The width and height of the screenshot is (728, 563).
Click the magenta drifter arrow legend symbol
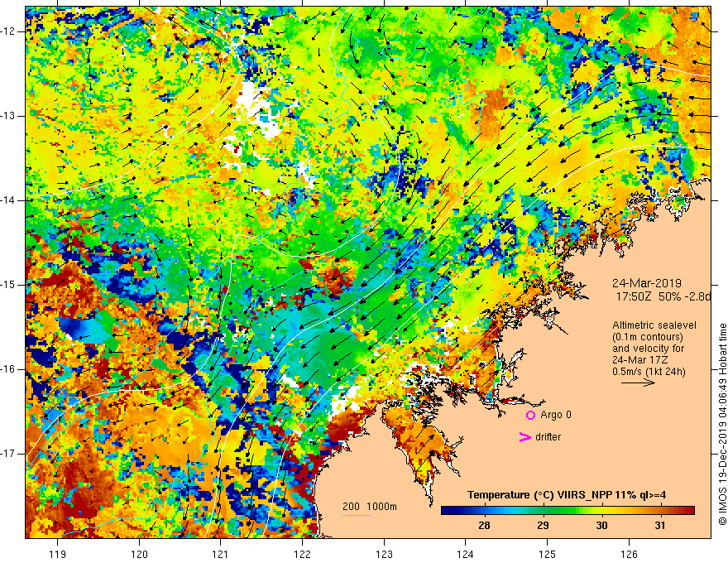click(x=525, y=437)
